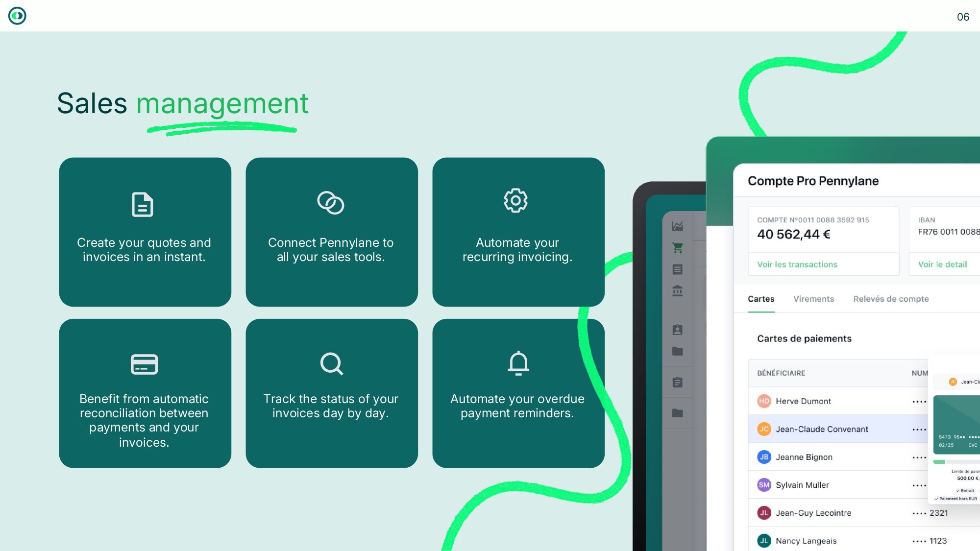Open the contact badge sidebar icon

(678, 330)
